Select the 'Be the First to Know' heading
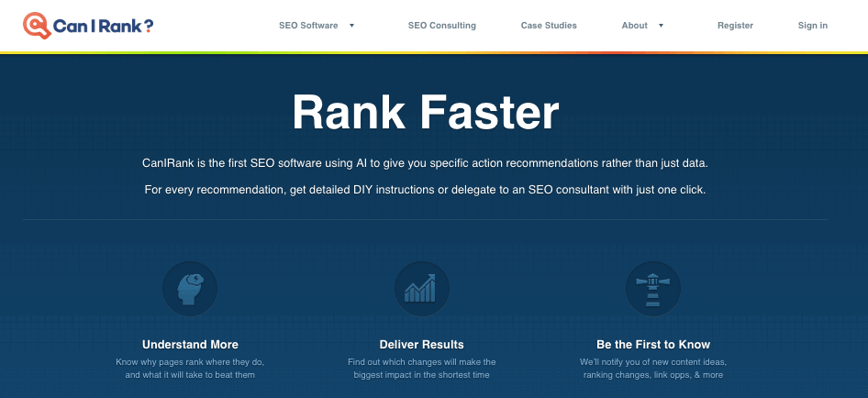 coord(652,345)
